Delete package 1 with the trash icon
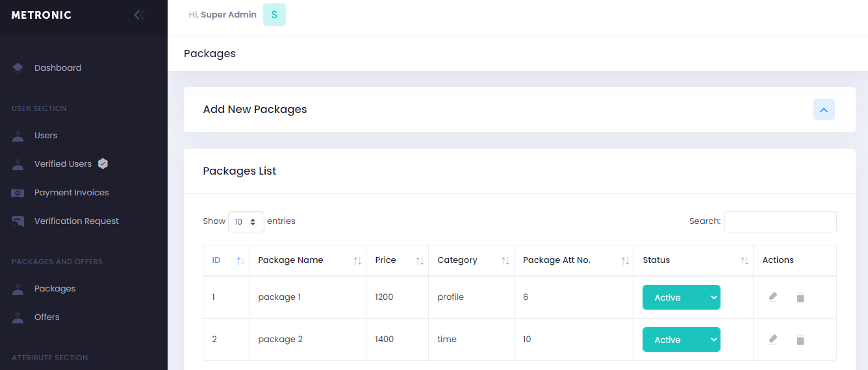Viewport: 868px width, 370px height. coord(800,297)
